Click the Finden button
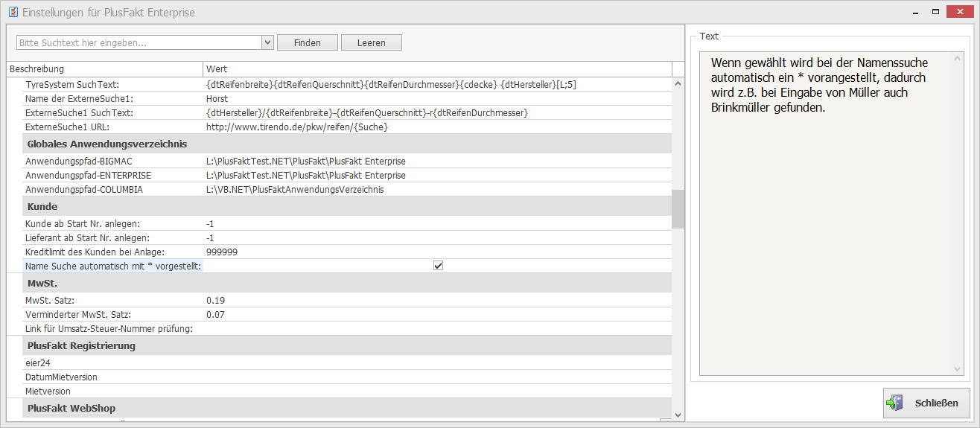 pyautogui.click(x=308, y=42)
